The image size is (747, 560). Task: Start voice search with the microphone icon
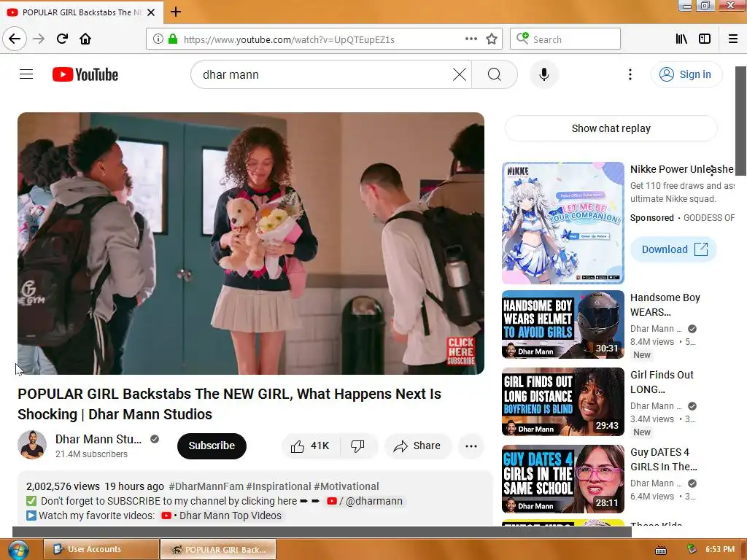(544, 75)
